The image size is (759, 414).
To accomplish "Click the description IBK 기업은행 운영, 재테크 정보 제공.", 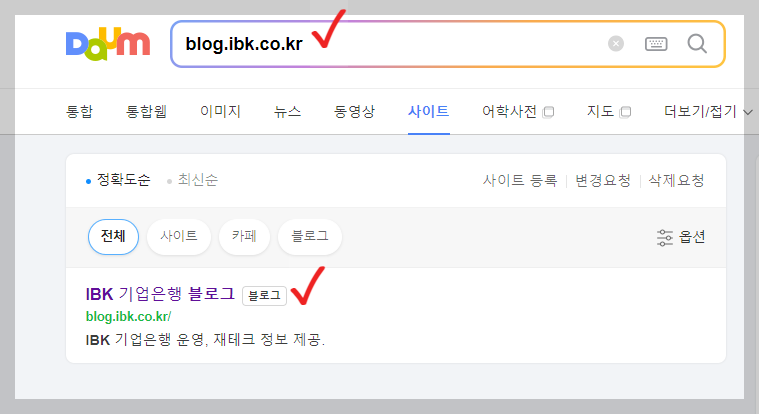I will click(x=205, y=340).
